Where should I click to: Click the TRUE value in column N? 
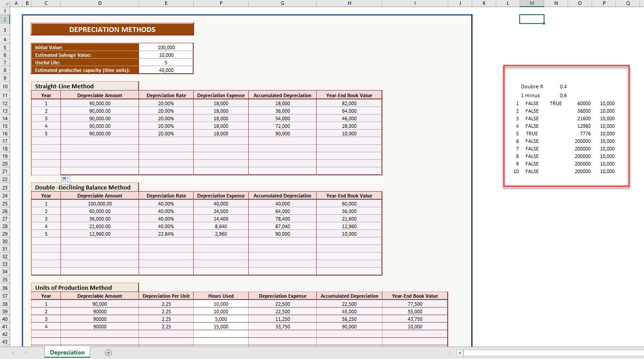tap(556, 103)
